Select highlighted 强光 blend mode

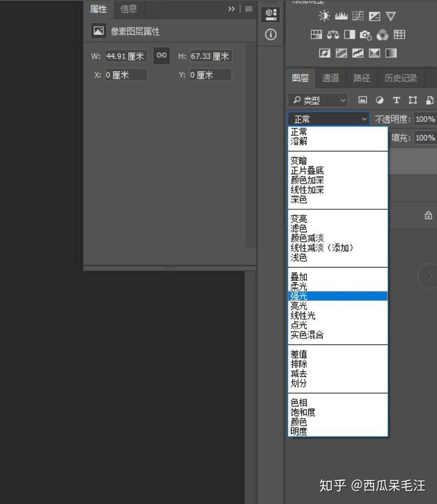click(338, 296)
